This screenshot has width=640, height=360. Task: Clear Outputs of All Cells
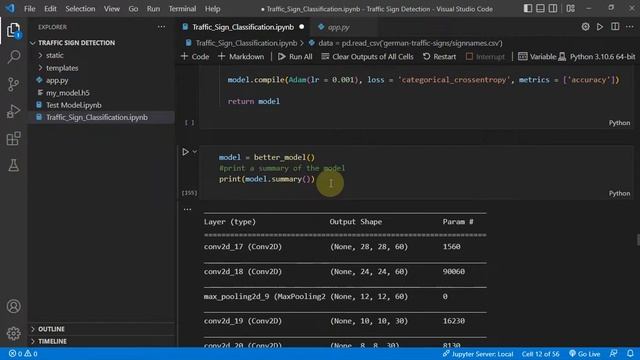[367, 57]
